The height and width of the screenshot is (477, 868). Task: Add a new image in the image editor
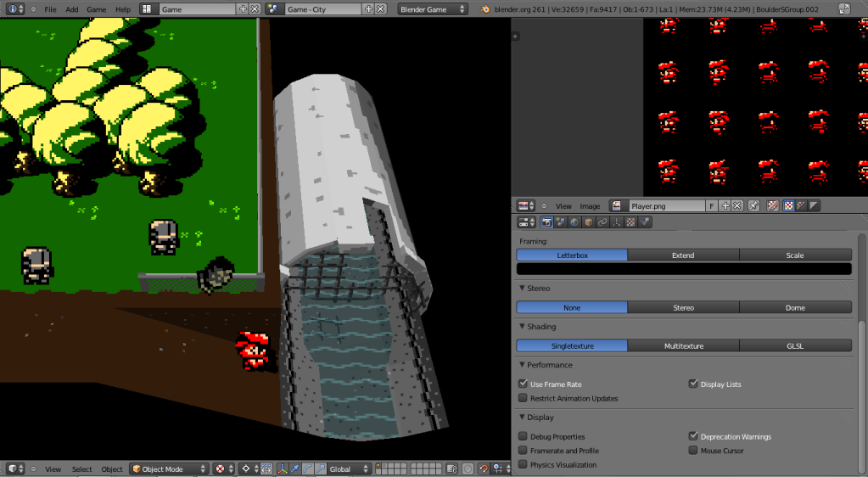tap(725, 206)
